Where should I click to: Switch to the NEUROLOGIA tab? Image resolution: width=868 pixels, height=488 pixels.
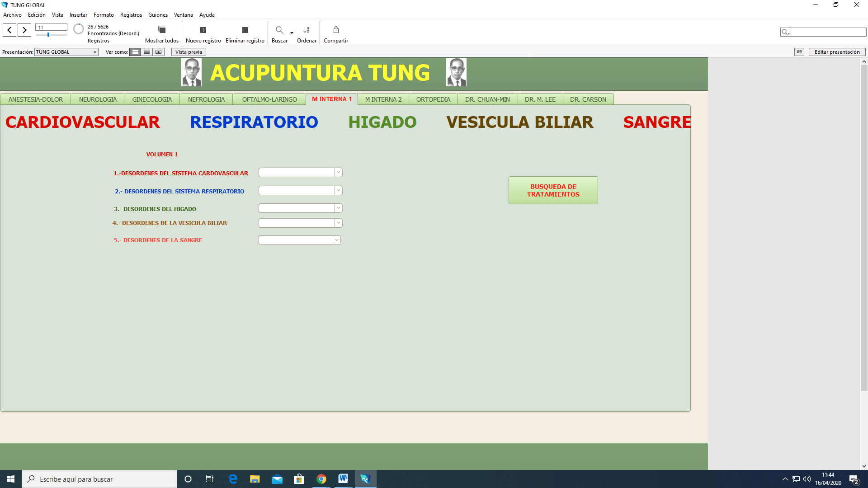98,99
